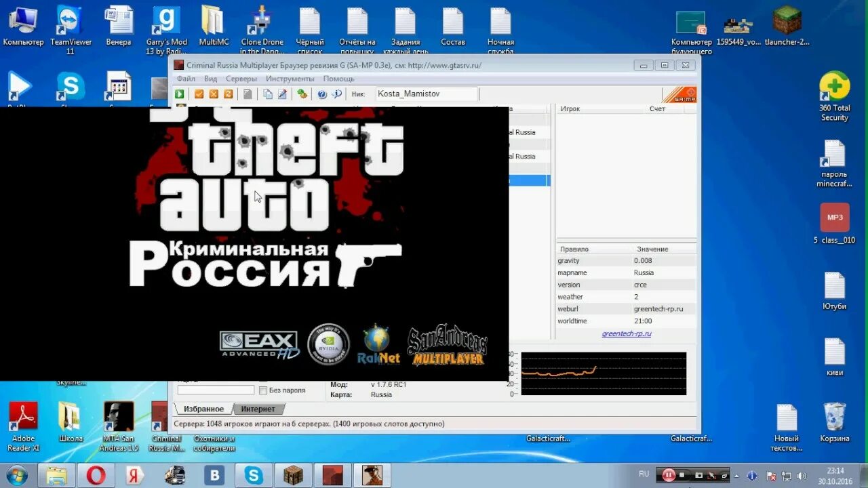Click the green Connect play icon in the toolbar
The width and height of the screenshot is (868, 488).
click(x=180, y=94)
